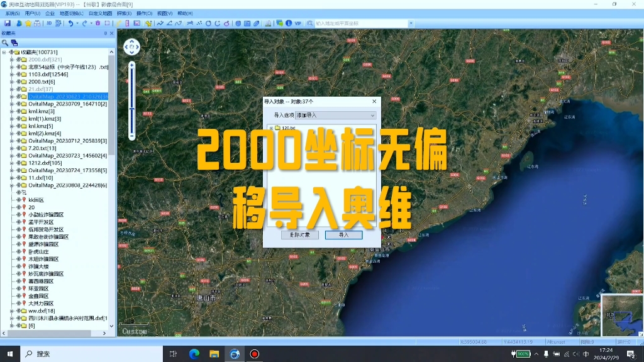Screen dimensions: 644x362
Task: Click the 导入 button in the dialog
Action: coord(343,234)
